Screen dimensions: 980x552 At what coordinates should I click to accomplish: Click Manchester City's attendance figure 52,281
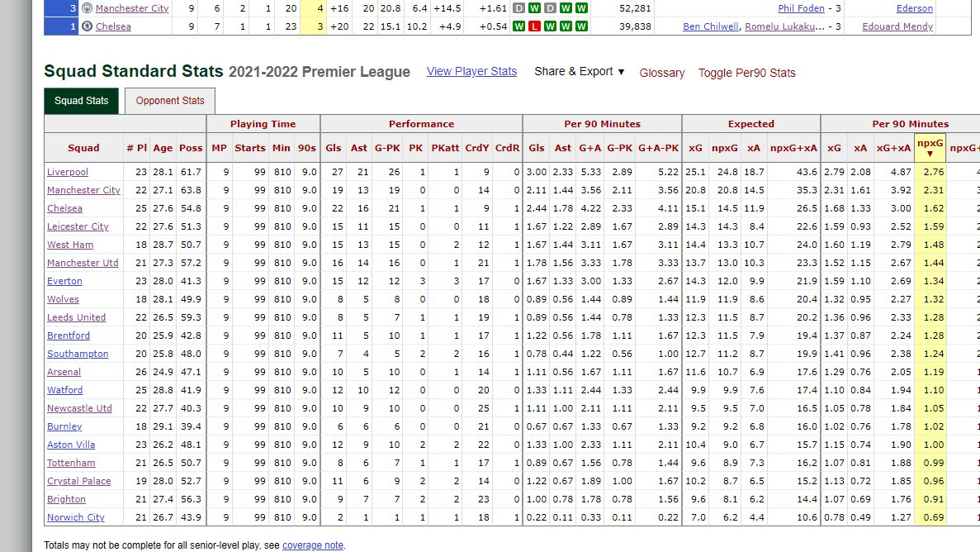(x=634, y=8)
